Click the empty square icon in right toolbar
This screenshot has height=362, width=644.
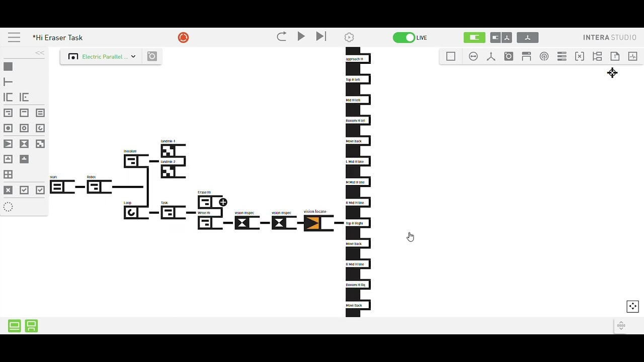[x=451, y=56]
